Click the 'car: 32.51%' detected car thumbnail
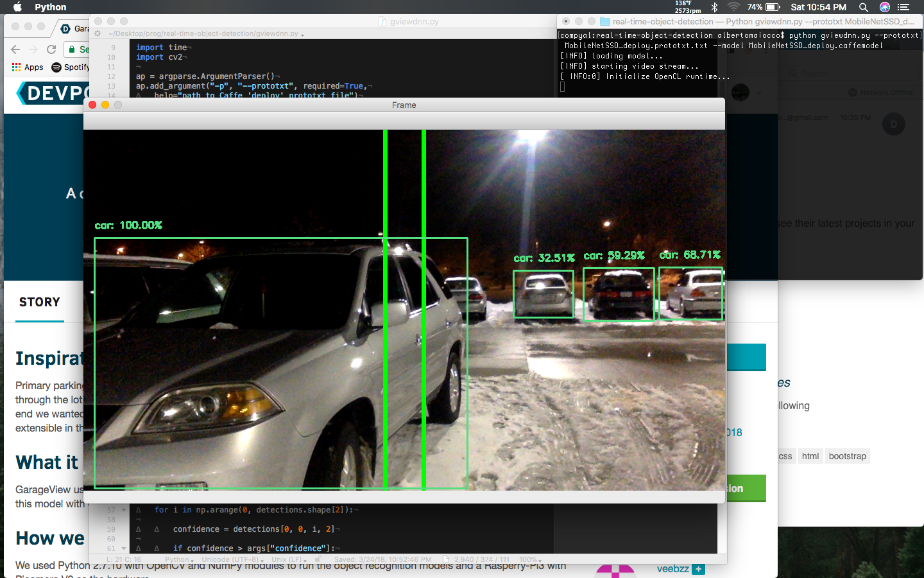 pos(543,294)
